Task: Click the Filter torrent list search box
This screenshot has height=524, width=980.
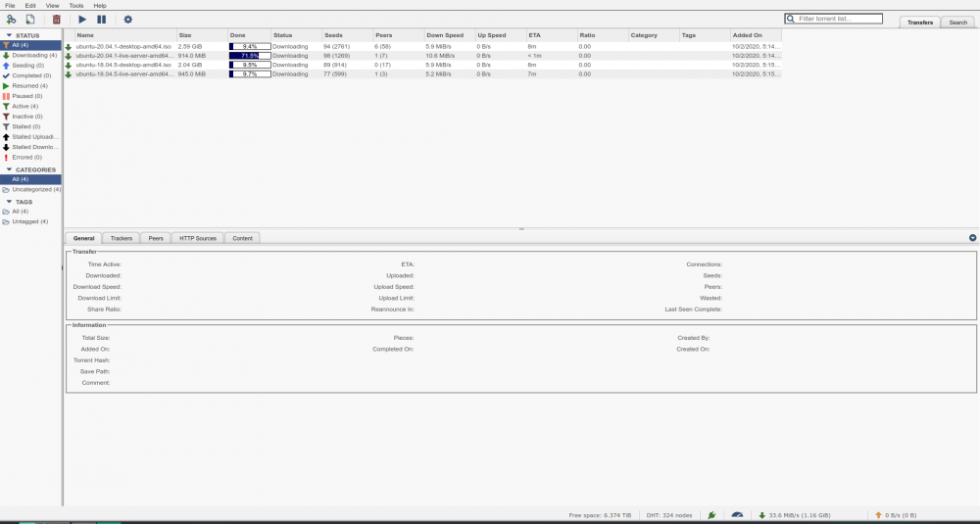Action: pyautogui.click(x=834, y=19)
